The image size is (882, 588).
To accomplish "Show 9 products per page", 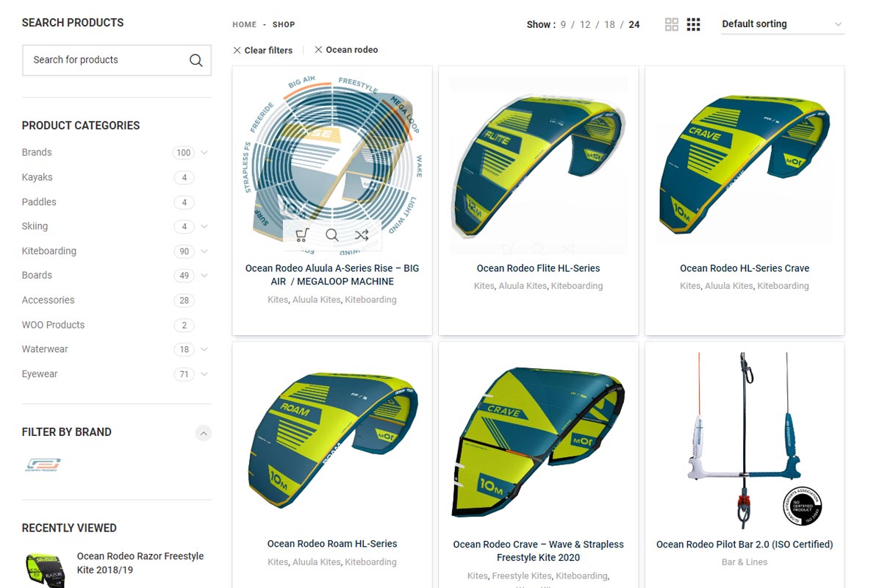I will click(563, 24).
